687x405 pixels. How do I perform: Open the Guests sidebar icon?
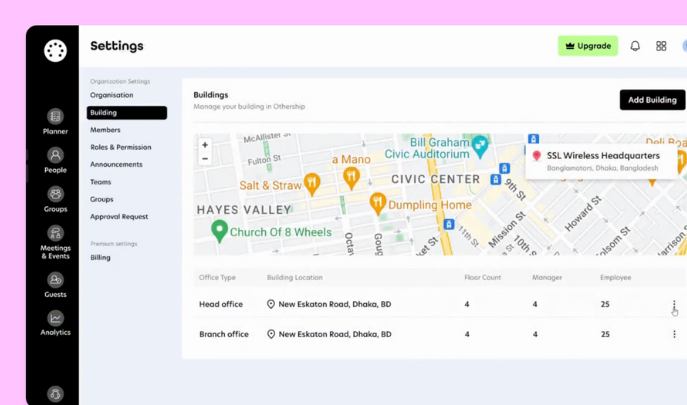55,281
